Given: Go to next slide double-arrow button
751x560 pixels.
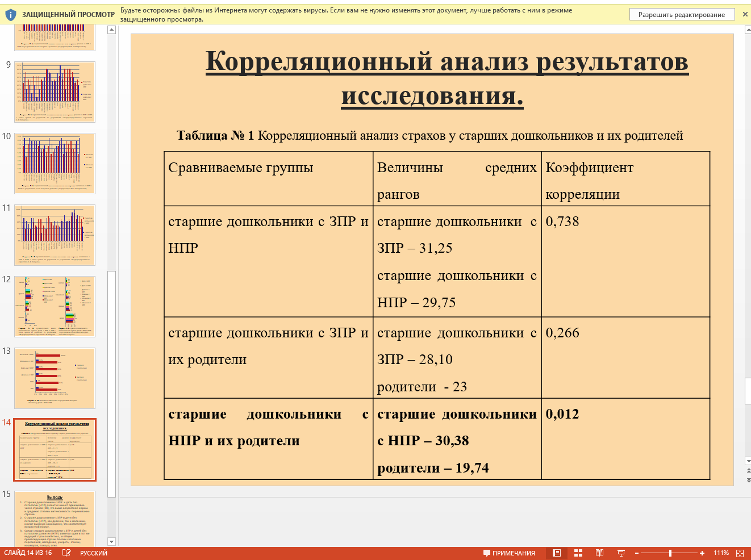Looking at the screenshot, I should coord(748,480).
